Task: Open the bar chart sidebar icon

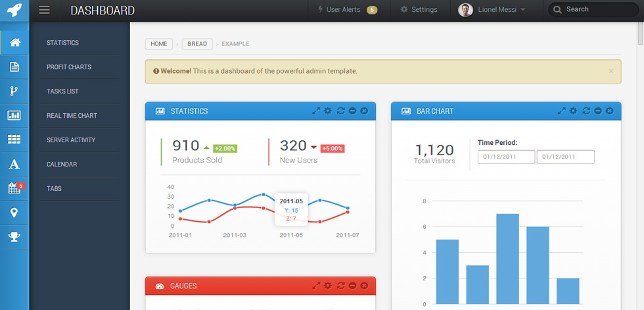Action: pos(14,115)
